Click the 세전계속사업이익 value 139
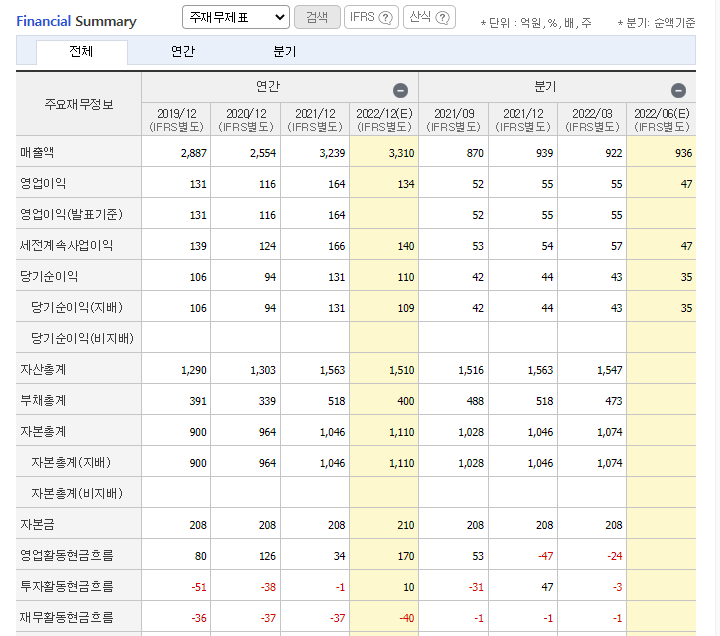720x636 pixels. pyautogui.click(x=198, y=246)
